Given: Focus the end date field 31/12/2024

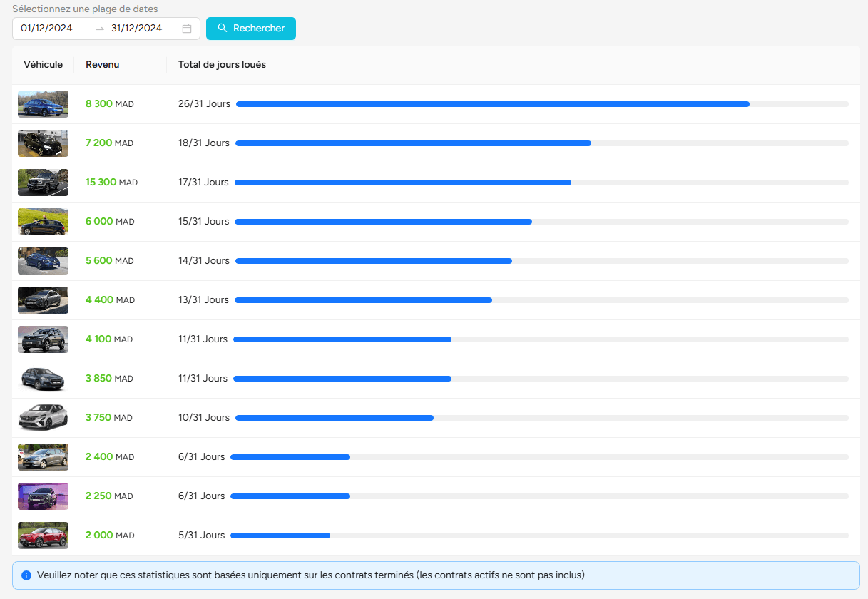Looking at the screenshot, I should [x=137, y=29].
